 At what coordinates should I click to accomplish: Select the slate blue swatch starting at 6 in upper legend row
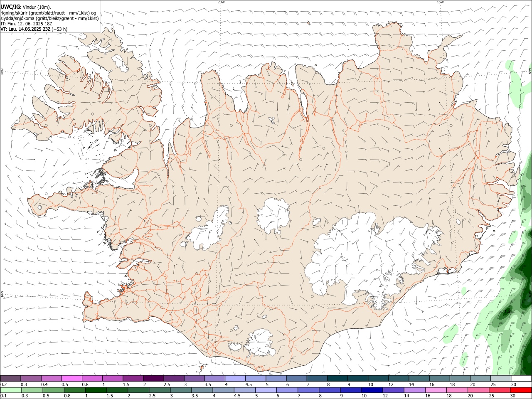point(296,378)
